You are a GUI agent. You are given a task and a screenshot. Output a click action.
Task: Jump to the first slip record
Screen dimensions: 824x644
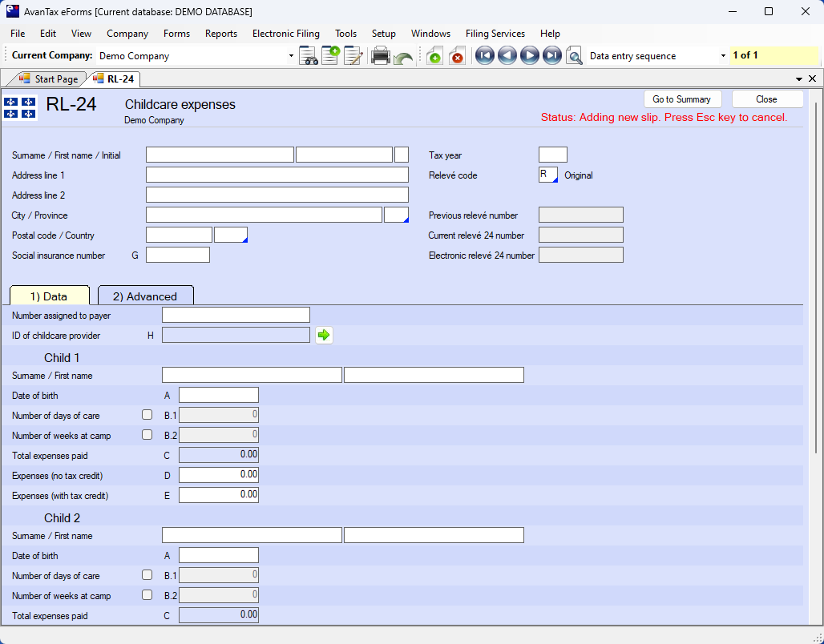pyautogui.click(x=484, y=56)
